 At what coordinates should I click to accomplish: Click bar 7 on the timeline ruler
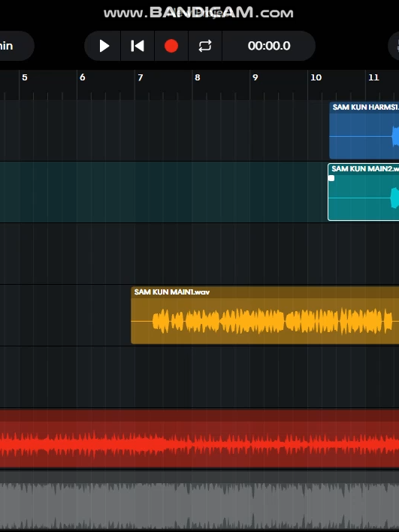pyautogui.click(x=140, y=77)
